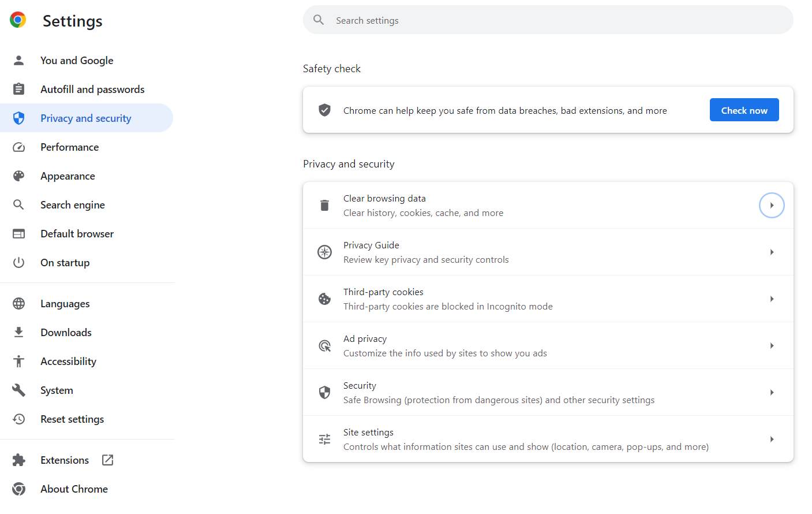Click the compass icon for Privacy Guide
812x514 pixels.
point(325,252)
